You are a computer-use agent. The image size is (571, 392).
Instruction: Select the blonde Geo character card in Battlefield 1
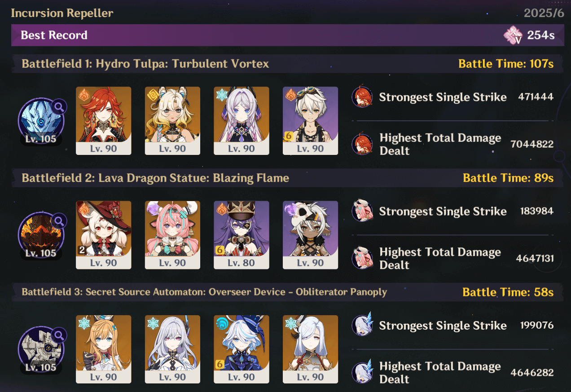click(x=172, y=121)
